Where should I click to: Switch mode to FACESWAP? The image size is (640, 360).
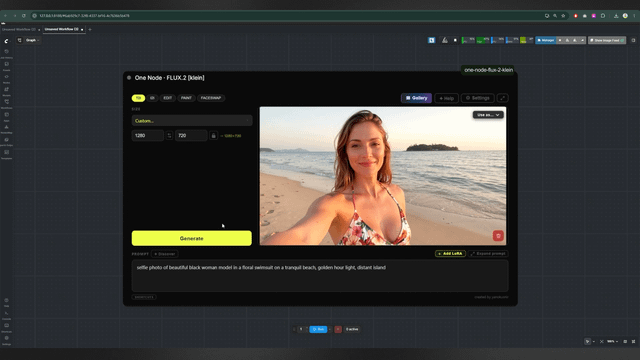pos(211,98)
